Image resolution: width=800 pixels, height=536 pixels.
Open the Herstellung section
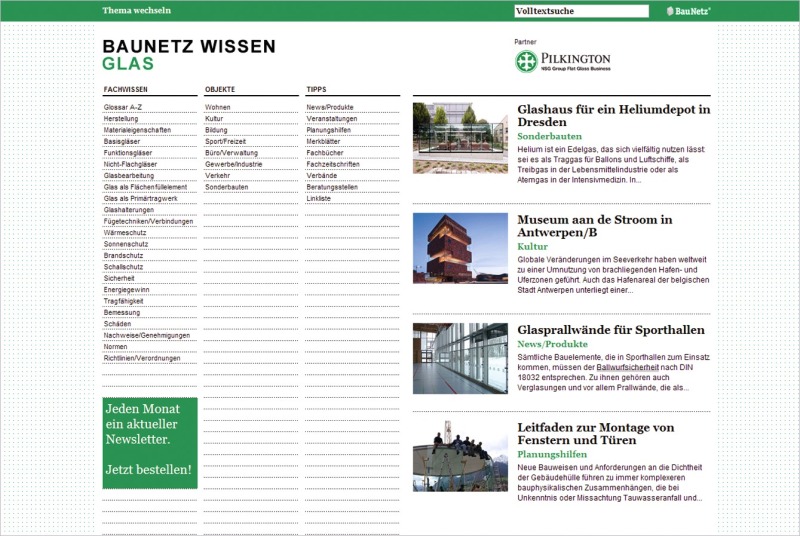point(121,119)
